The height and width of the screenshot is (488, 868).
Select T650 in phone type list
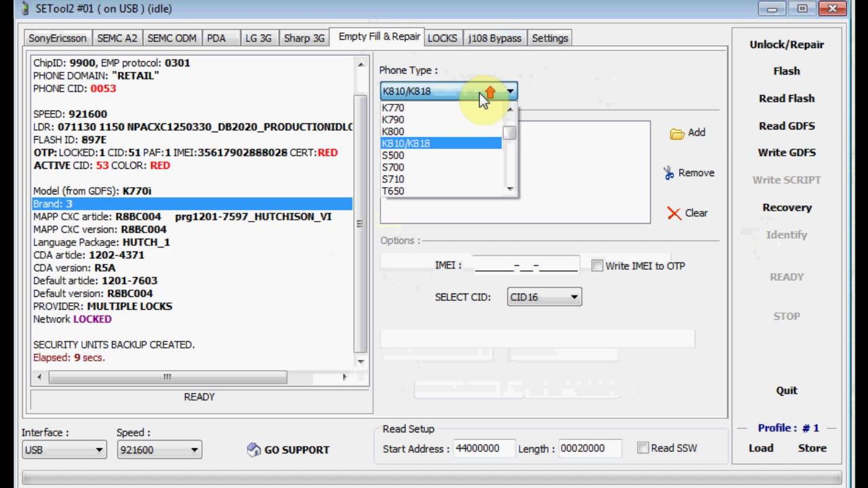coord(441,191)
